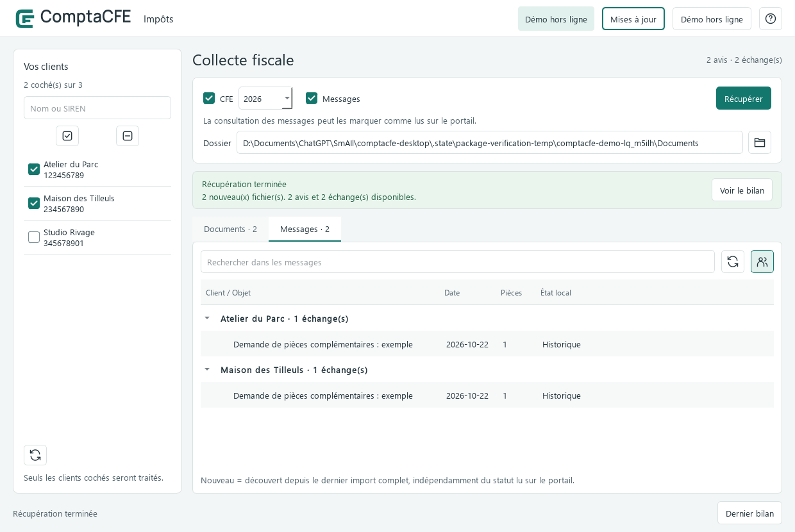Click Mises à jour button
The height and width of the screenshot is (532, 795).
633,19
